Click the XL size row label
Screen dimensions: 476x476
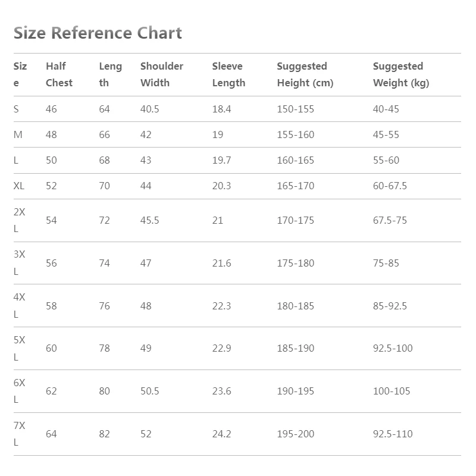click(x=19, y=186)
